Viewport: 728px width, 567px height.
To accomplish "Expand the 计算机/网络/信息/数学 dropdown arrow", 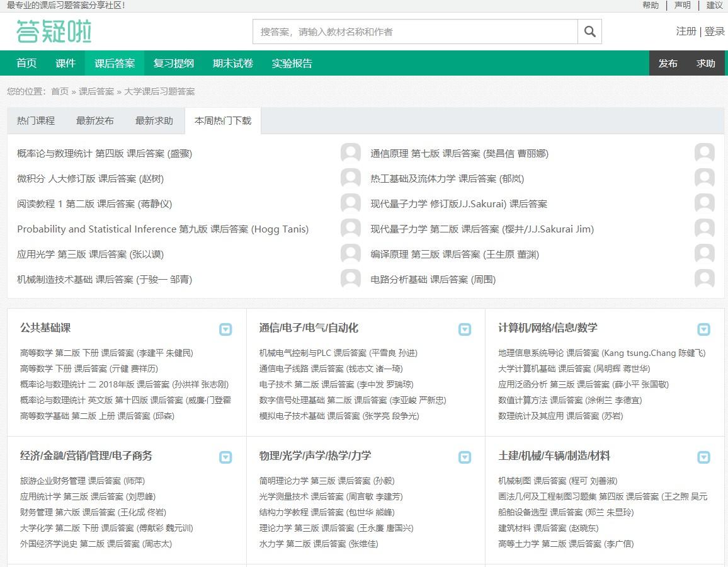I will coord(703,329).
